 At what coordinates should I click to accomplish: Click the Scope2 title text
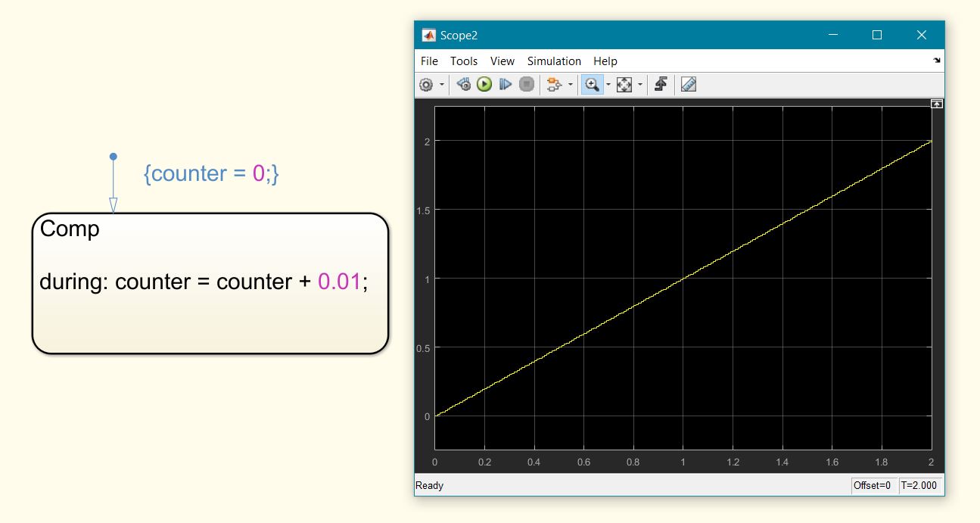(x=459, y=36)
